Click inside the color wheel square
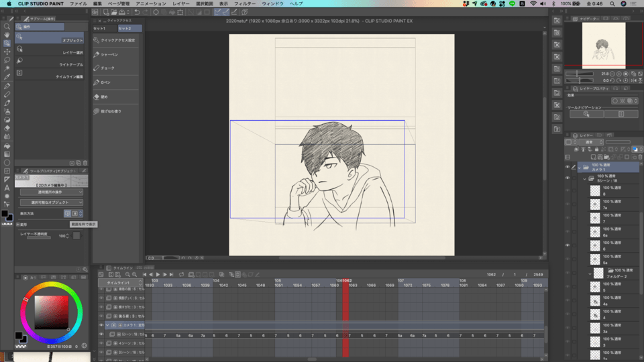Image resolution: width=644 pixels, height=362 pixels. pos(51,312)
